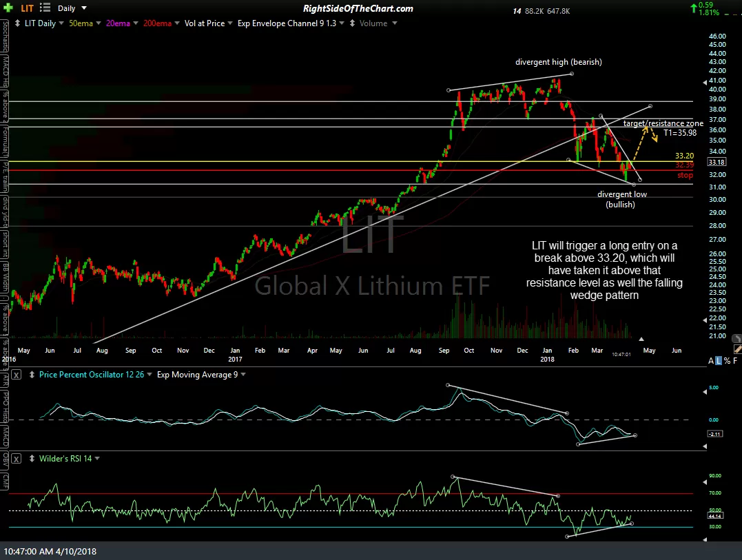Toggle the L logarithmic axis option
The image size is (742, 560).
pos(719,361)
